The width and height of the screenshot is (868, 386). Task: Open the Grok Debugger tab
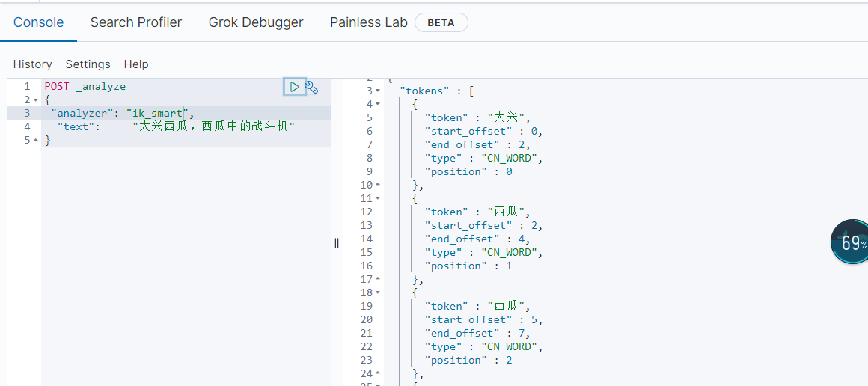point(256,22)
